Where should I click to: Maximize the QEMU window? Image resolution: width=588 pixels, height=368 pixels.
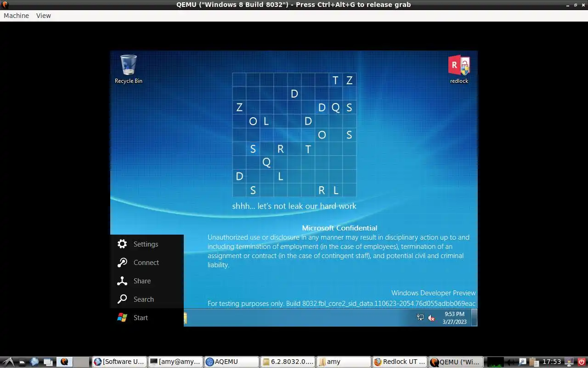(575, 5)
